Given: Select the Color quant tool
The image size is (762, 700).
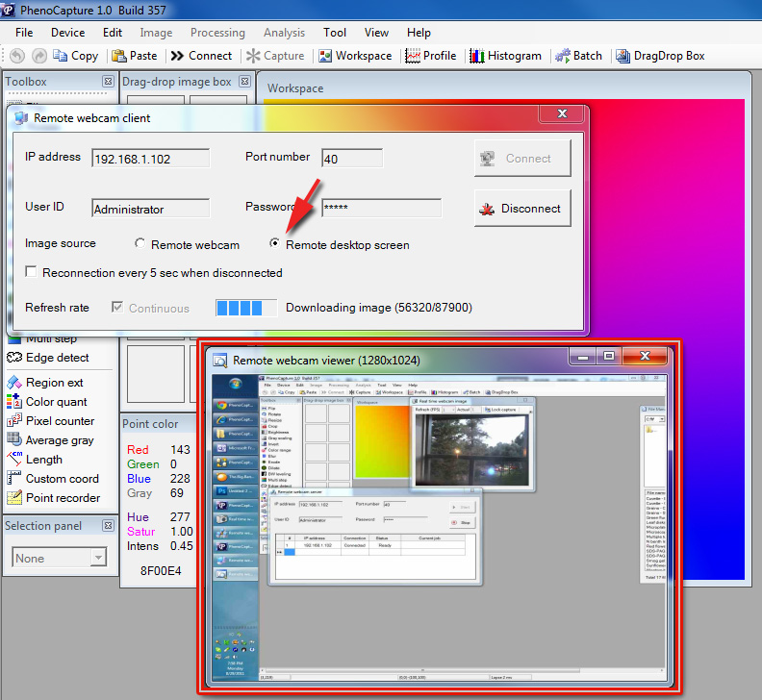Looking at the screenshot, I should (x=56, y=402).
